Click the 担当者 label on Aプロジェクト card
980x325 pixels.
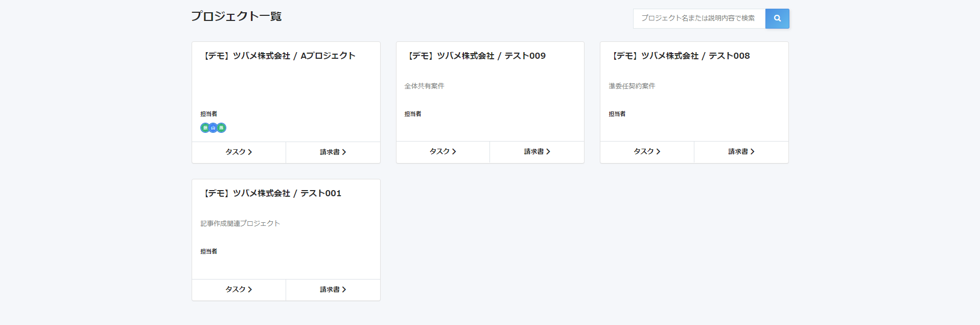[208, 114]
